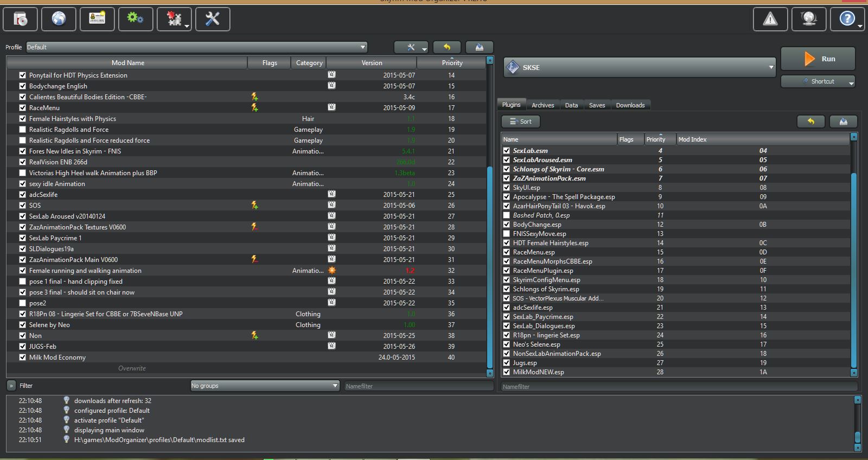Click the lightning flag on the Non mod row
This screenshot has width=868, height=460.
[x=254, y=336]
